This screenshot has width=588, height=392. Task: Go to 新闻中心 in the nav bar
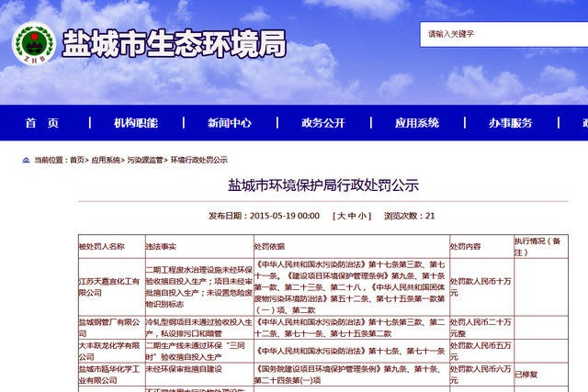pos(230,124)
